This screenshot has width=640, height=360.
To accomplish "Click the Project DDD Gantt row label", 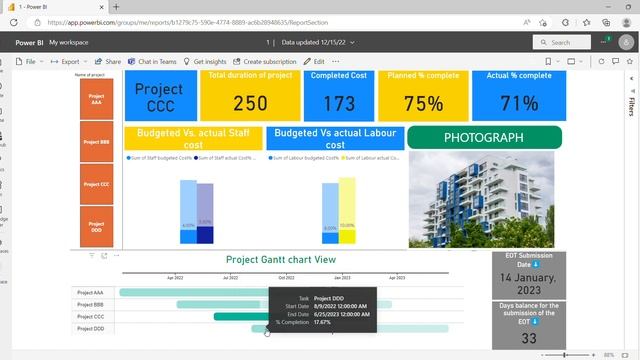I will tap(91, 329).
